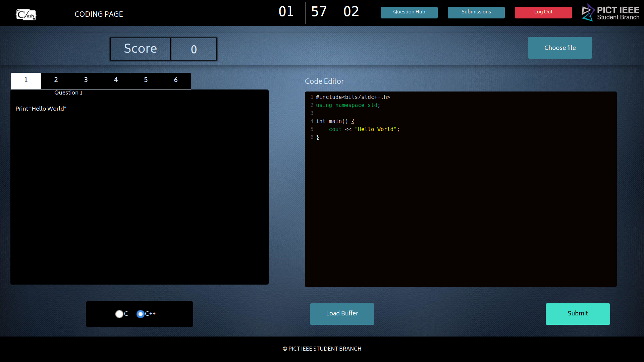Image resolution: width=644 pixels, height=362 pixels.
Task: Click the Load Buffer action icon
Action: (342, 314)
